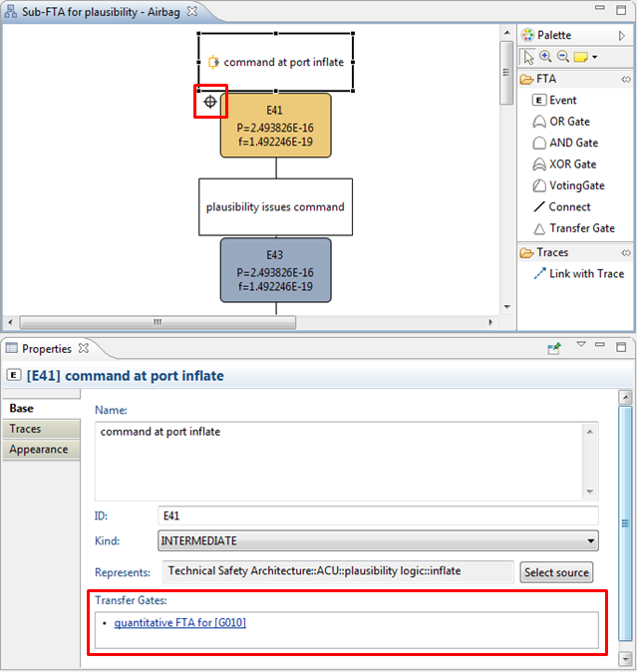637x672 pixels.
Task: Open the Appearance properties section
Action: (x=41, y=450)
